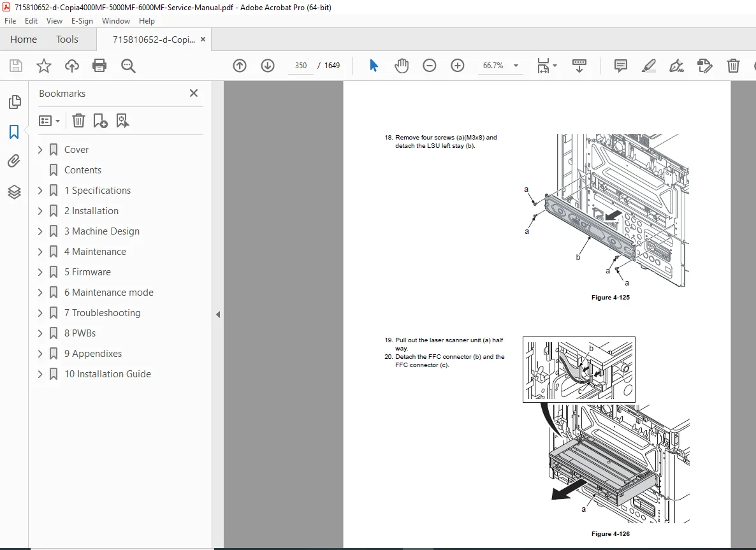Image resolution: width=756 pixels, height=550 pixels.
Task: Expand the 5 Firmware bookmark
Action: [40, 272]
